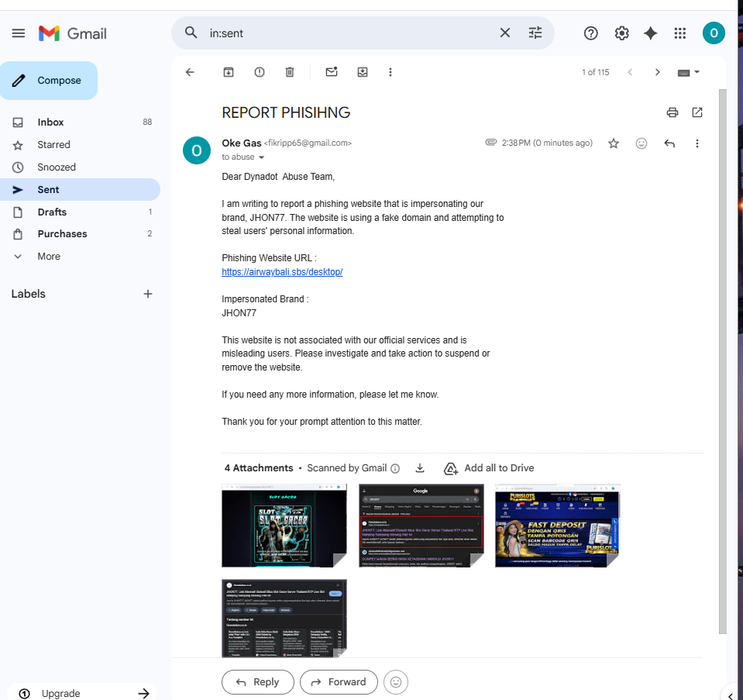Open the Inbox folder
The width and height of the screenshot is (743, 700).
tap(80, 122)
